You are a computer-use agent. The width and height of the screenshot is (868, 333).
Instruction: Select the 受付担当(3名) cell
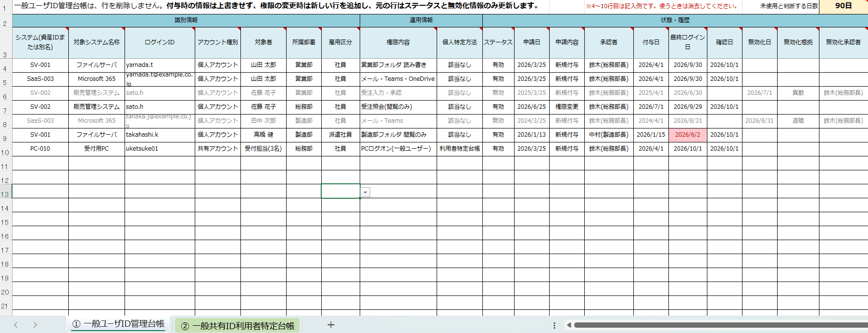tap(264, 149)
